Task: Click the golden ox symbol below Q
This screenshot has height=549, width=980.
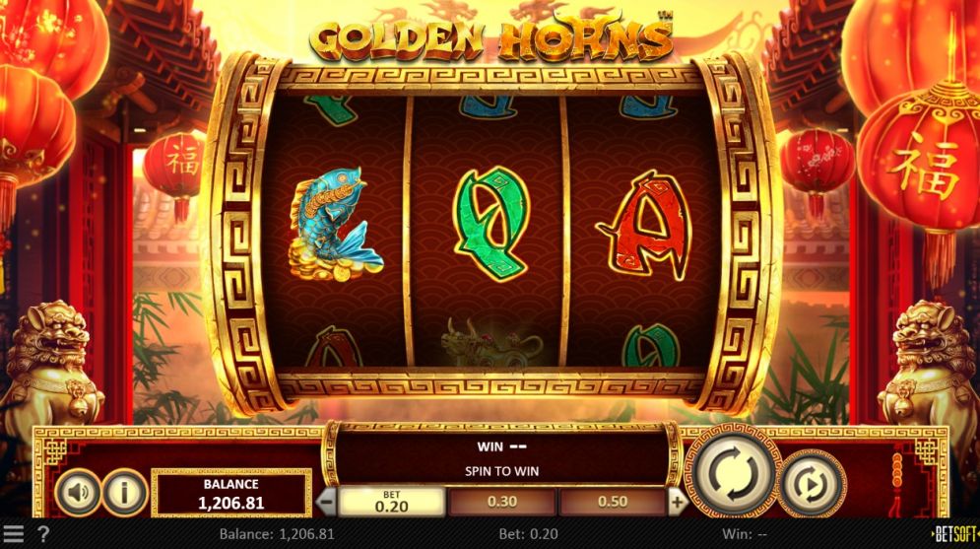Action: tap(490, 343)
